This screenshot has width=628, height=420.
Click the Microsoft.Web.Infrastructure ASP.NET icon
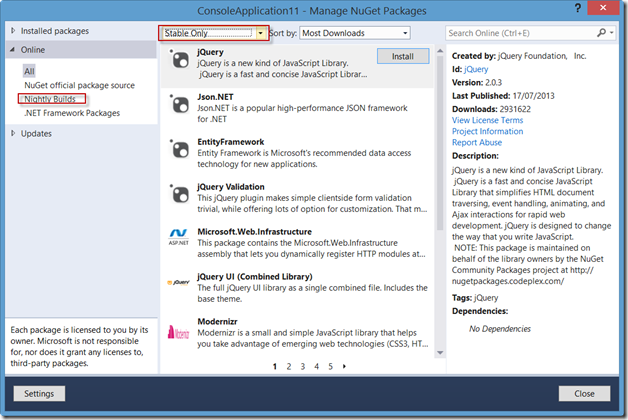tap(179, 237)
